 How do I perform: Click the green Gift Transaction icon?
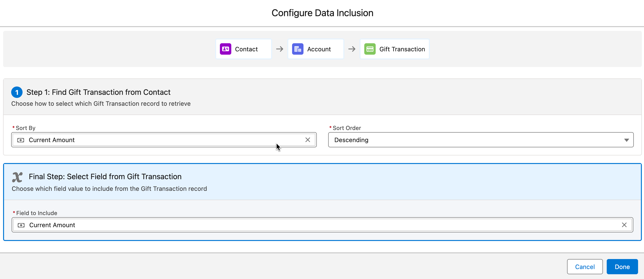pyautogui.click(x=369, y=49)
